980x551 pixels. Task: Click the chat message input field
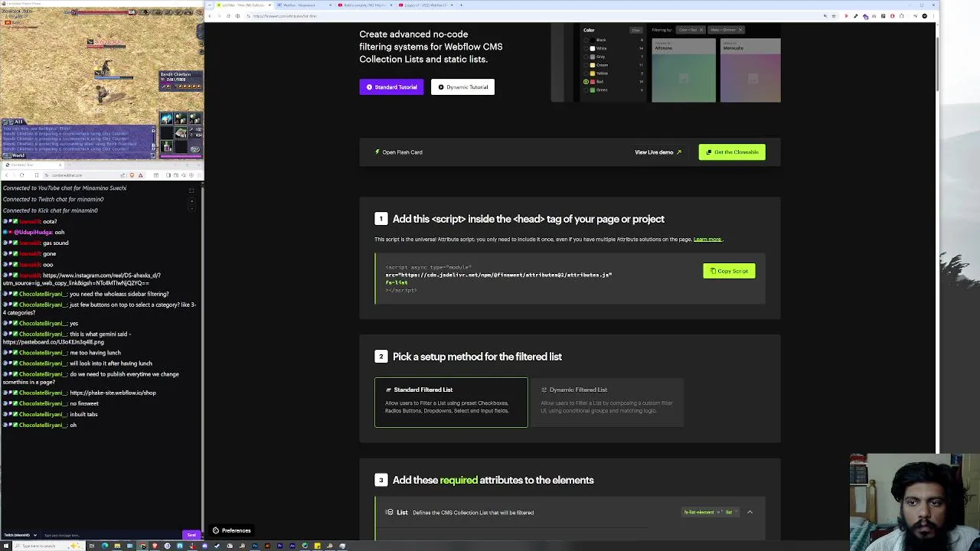point(111,535)
